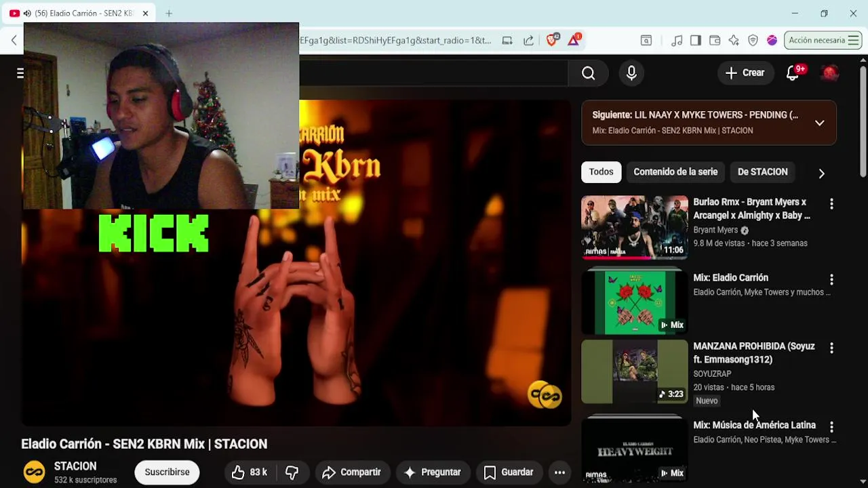Open Mix: Eladio Carrión thumbnail
This screenshot has width=868, height=488.
[x=635, y=301]
